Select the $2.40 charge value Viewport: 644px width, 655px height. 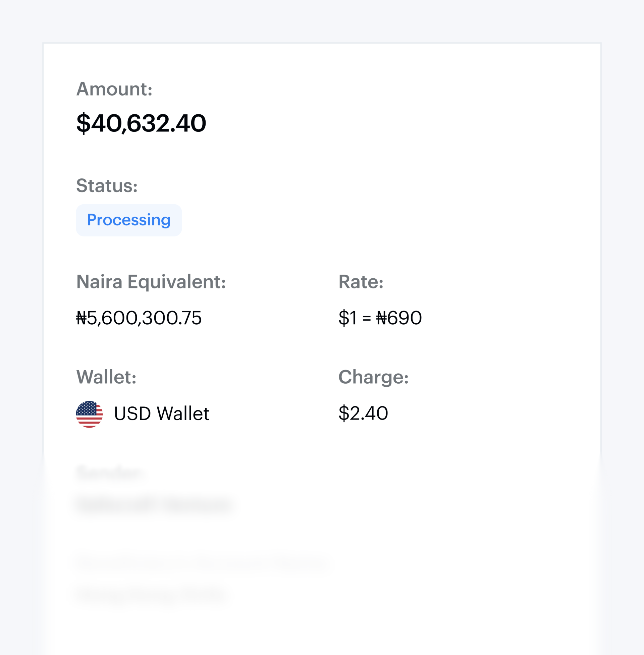tap(363, 413)
